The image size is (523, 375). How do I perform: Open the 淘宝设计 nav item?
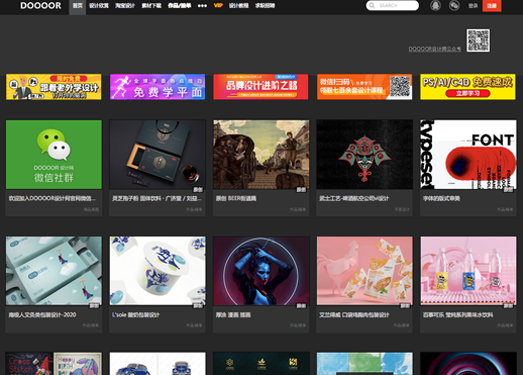(125, 6)
